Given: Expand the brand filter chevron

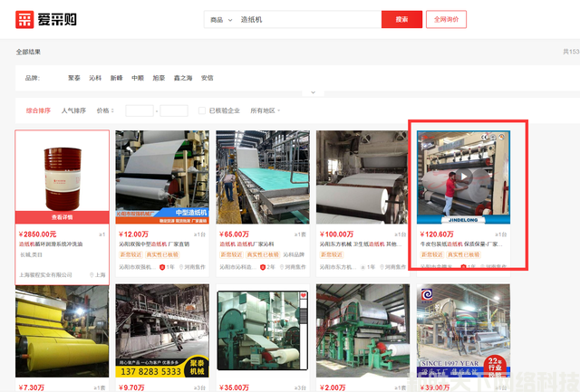Looking at the screenshot, I should click(312, 92).
